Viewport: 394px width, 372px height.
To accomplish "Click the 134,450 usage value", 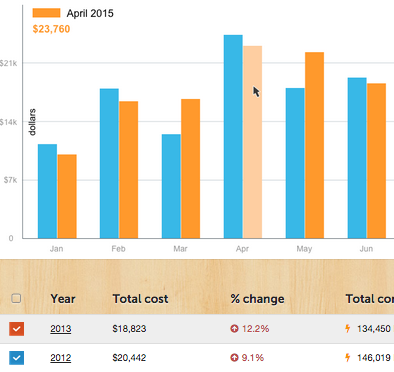I will click(374, 329).
